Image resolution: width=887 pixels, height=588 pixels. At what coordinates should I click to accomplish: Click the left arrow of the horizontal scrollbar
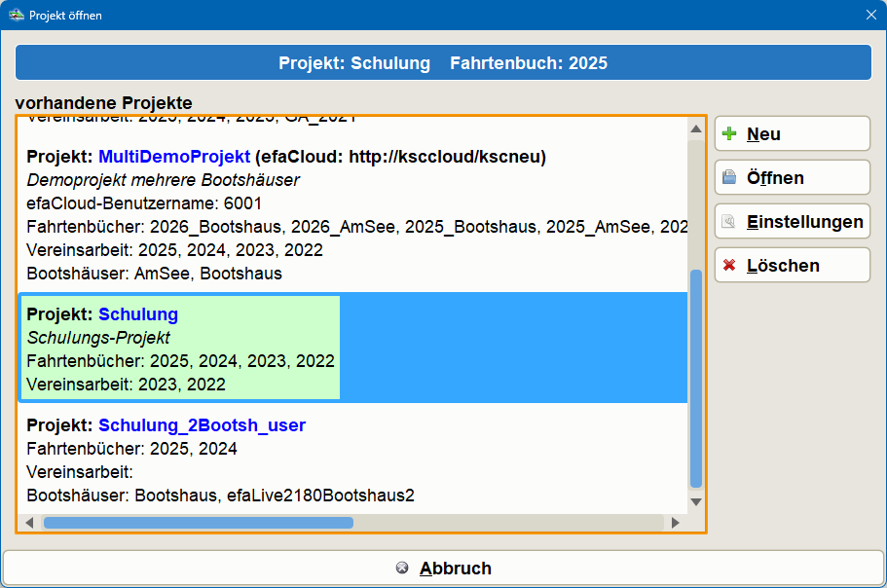[x=30, y=522]
